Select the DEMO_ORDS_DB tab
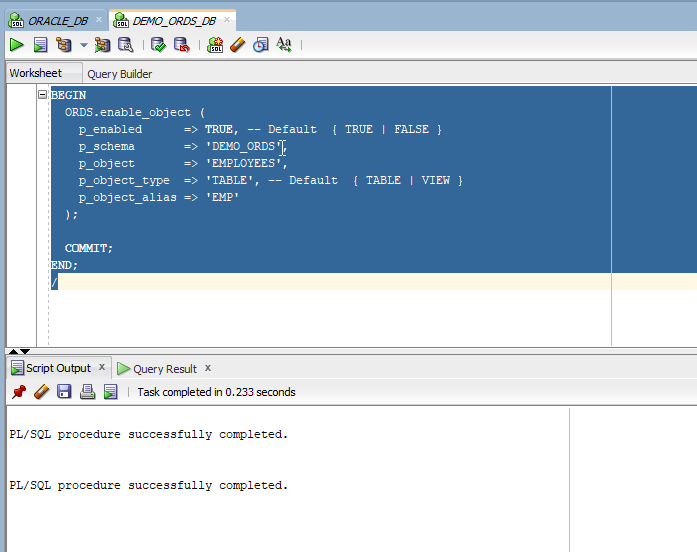The image size is (697, 552). [x=174, y=21]
